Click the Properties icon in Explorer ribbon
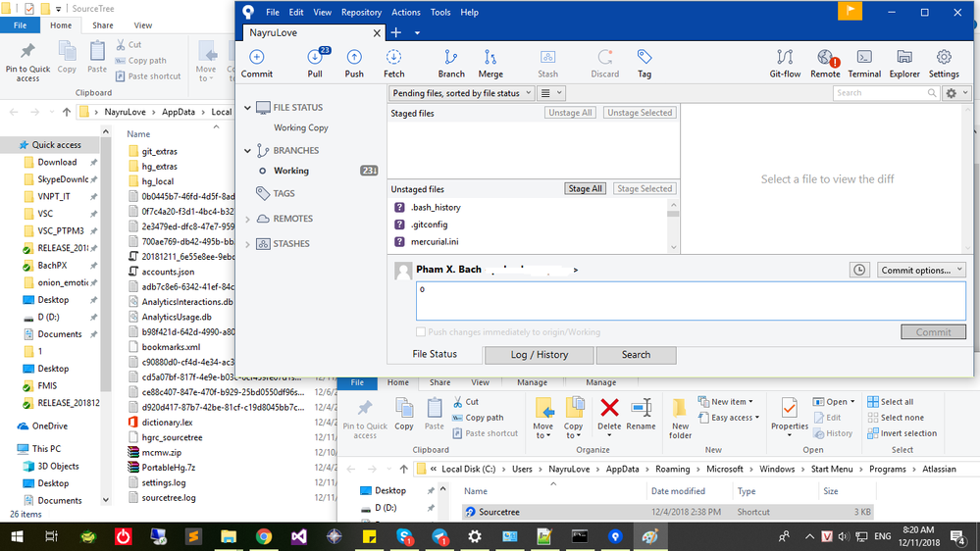 (x=790, y=418)
